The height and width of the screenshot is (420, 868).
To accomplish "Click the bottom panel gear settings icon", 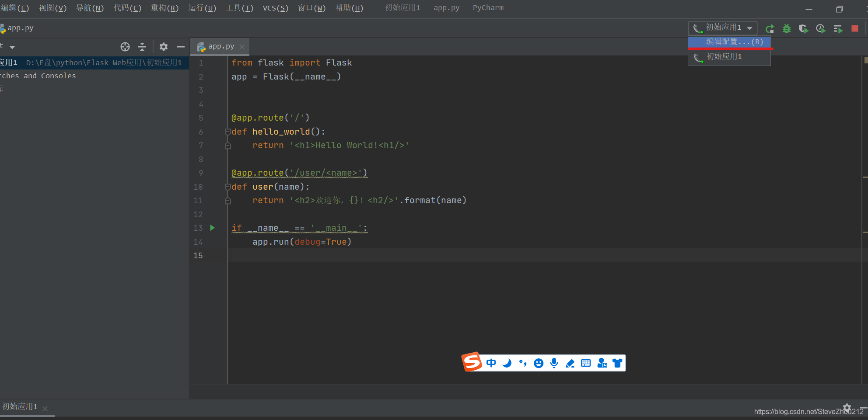I will click(x=847, y=407).
